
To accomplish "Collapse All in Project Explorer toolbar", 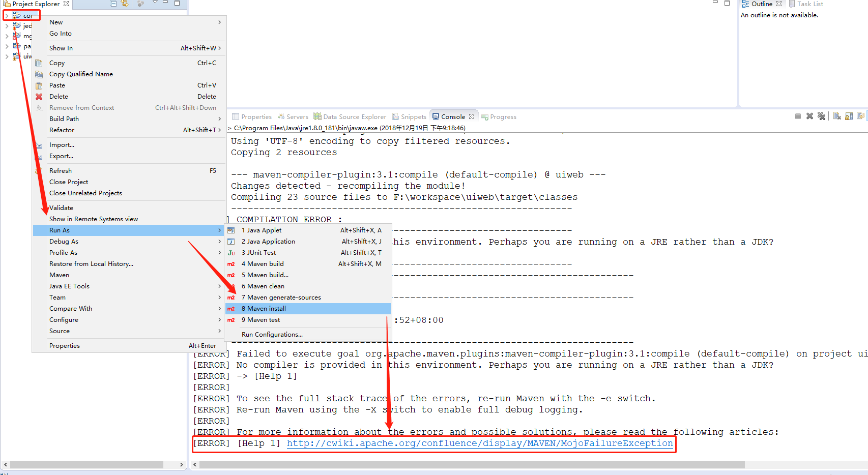I will [113, 4].
